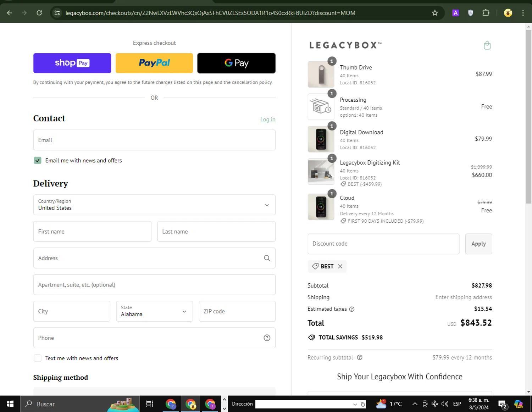The width and height of the screenshot is (532, 412).
Task: Click the Log in link
Action: tap(268, 119)
